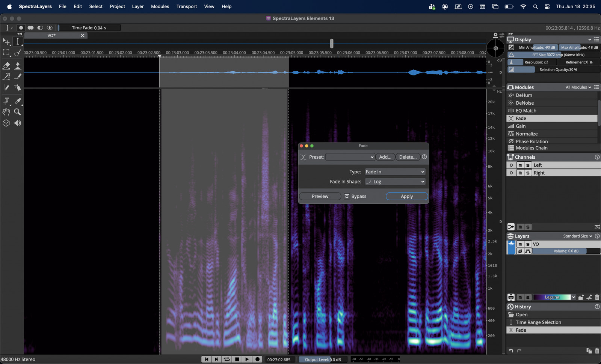Pick the Noise Spray tool
Viewport: 601px width, 364px height.
(18, 87)
